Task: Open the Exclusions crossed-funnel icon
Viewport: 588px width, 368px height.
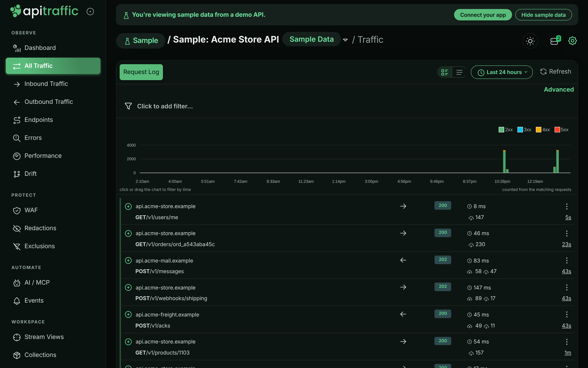Action: pyautogui.click(x=17, y=247)
